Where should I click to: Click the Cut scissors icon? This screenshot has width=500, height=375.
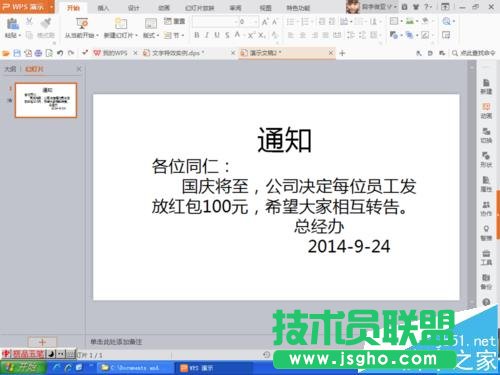point(29,22)
